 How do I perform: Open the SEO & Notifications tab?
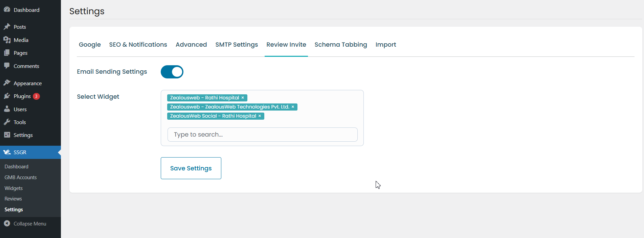(138, 45)
